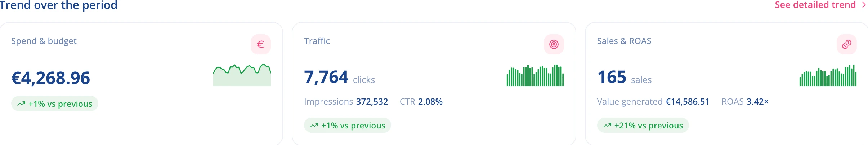Click the Trend over the period heading
868x145 pixels.
click(58, 5)
